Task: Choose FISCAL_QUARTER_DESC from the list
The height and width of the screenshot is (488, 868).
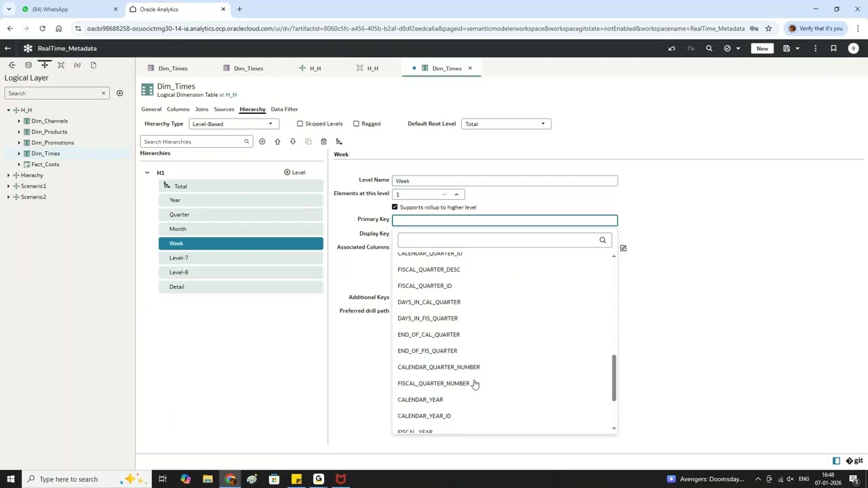Action: 429,270
